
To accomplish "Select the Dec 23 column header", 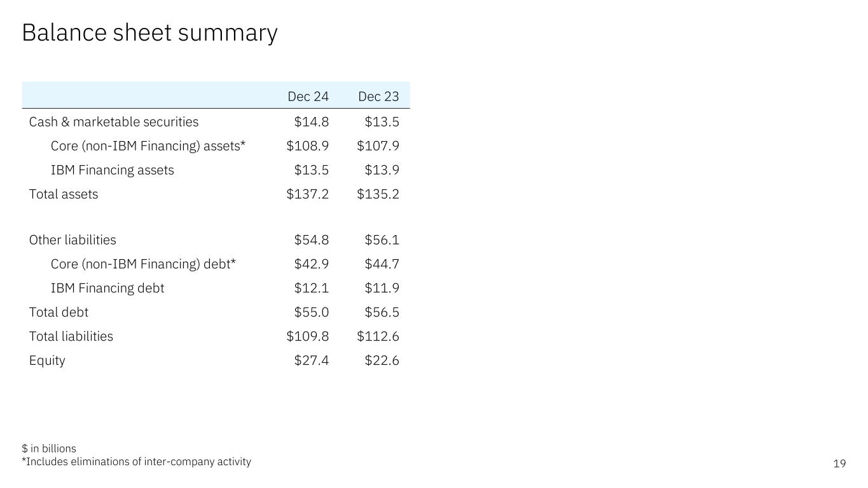I will coord(378,97).
